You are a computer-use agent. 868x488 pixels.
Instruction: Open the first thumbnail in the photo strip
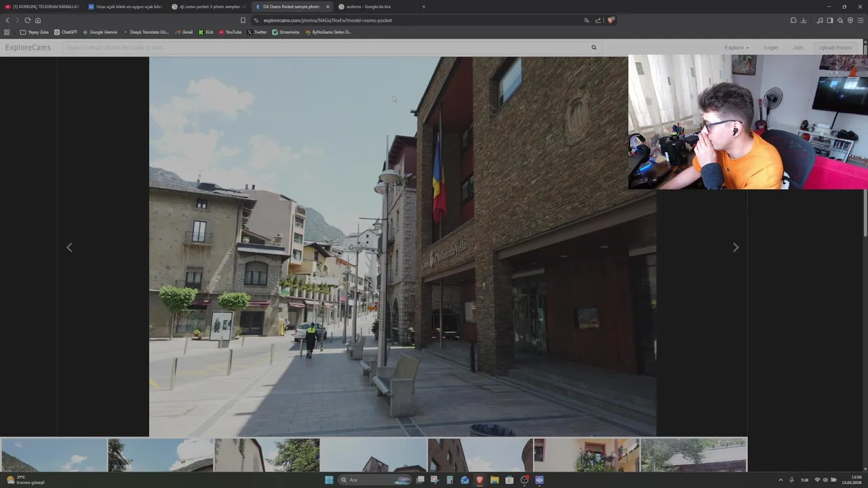coord(54,455)
